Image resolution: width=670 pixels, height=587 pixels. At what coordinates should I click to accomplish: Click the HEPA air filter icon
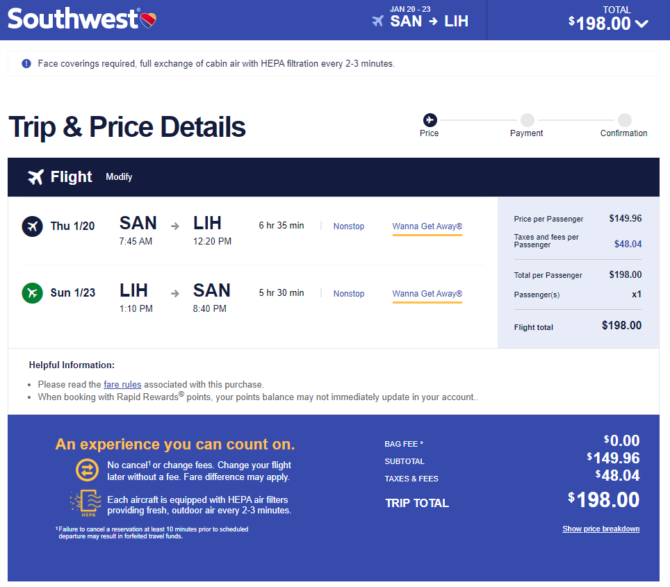click(86, 503)
